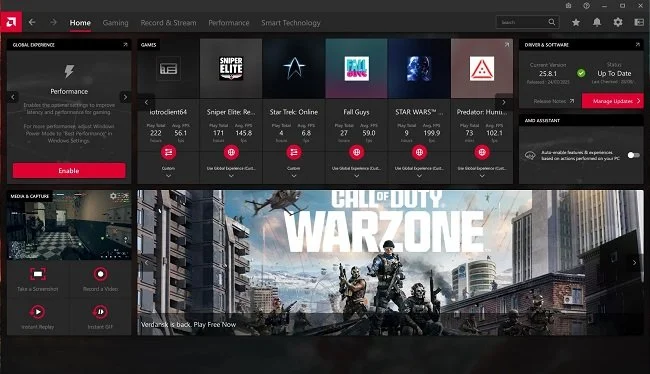
Task: Open notifications bell icon
Action: [x=597, y=22]
